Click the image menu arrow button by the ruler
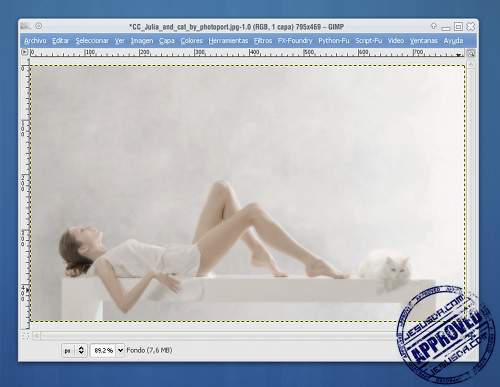 coord(25,52)
